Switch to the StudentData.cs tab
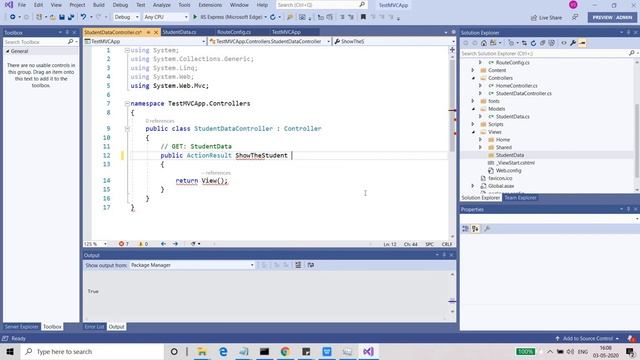This screenshot has height=360, width=640. [x=179, y=32]
